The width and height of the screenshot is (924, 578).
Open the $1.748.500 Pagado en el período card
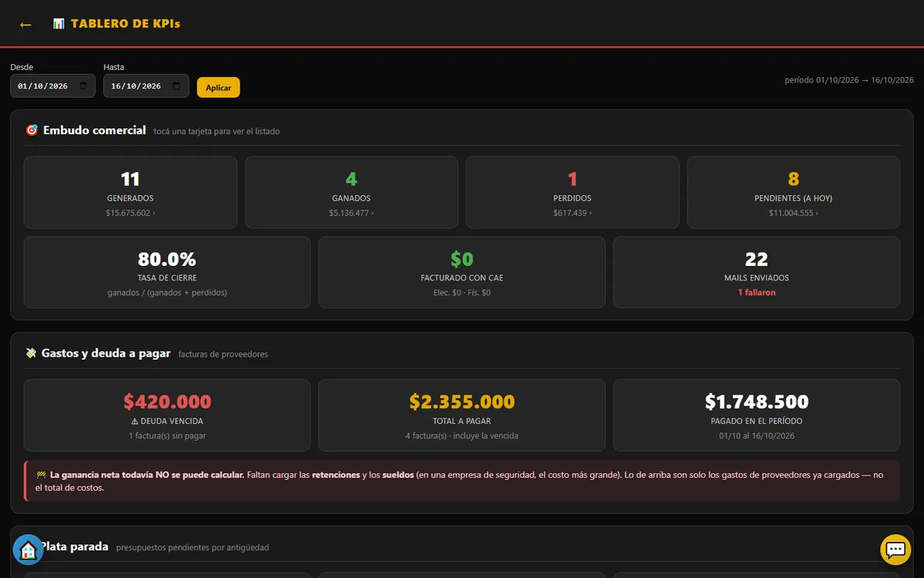[757, 415]
